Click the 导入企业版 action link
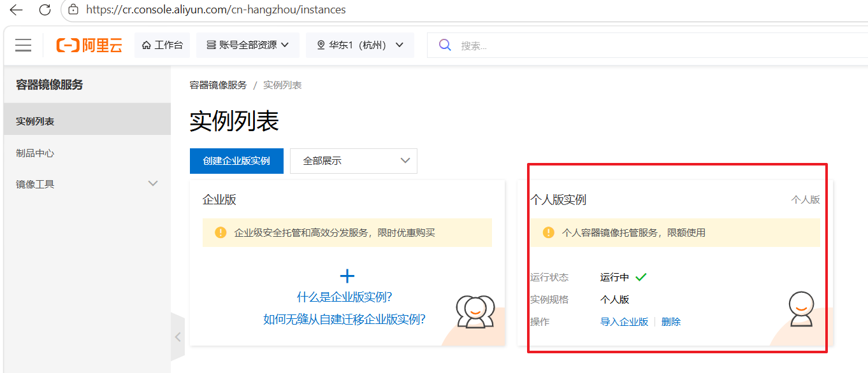The image size is (868, 373). pos(624,322)
